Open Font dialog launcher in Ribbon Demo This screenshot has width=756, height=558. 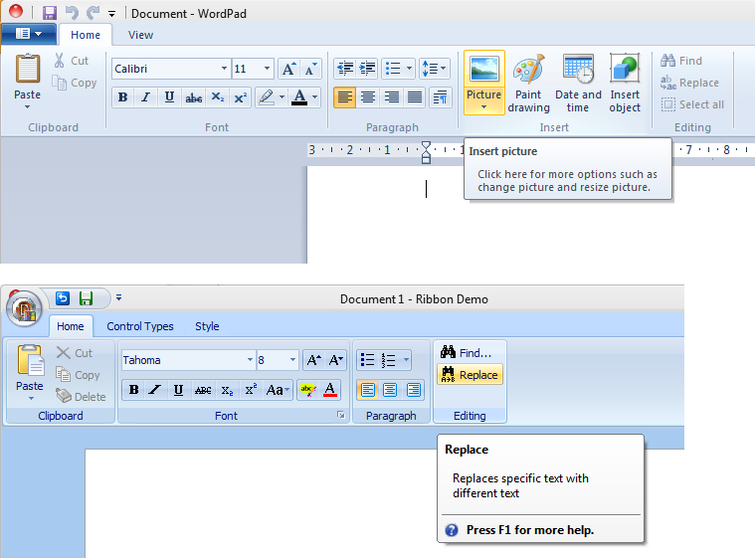(x=341, y=415)
